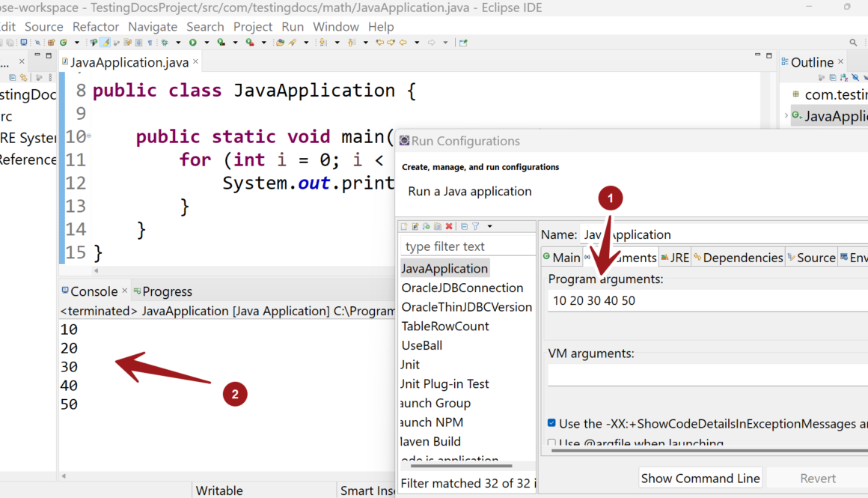Expand the filter dropdown arrow in Run Configurations
Viewport: 868px width, 498px height.
tap(490, 226)
